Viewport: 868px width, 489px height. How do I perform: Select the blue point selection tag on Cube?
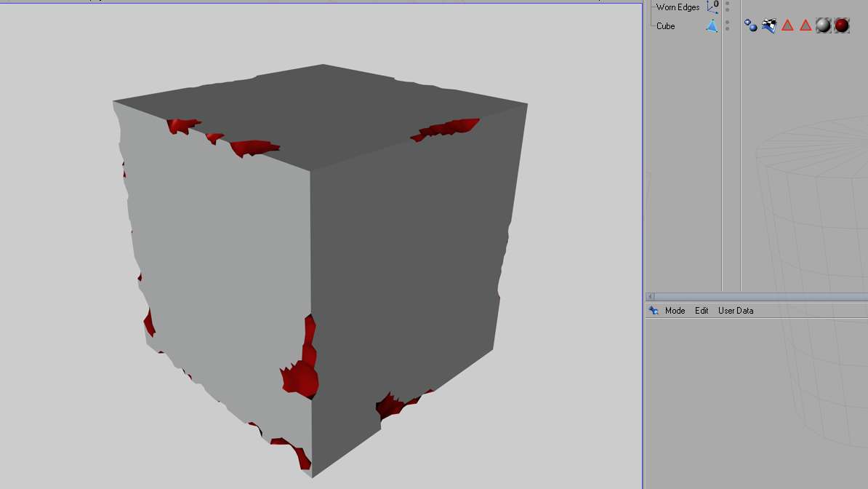coord(750,25)
